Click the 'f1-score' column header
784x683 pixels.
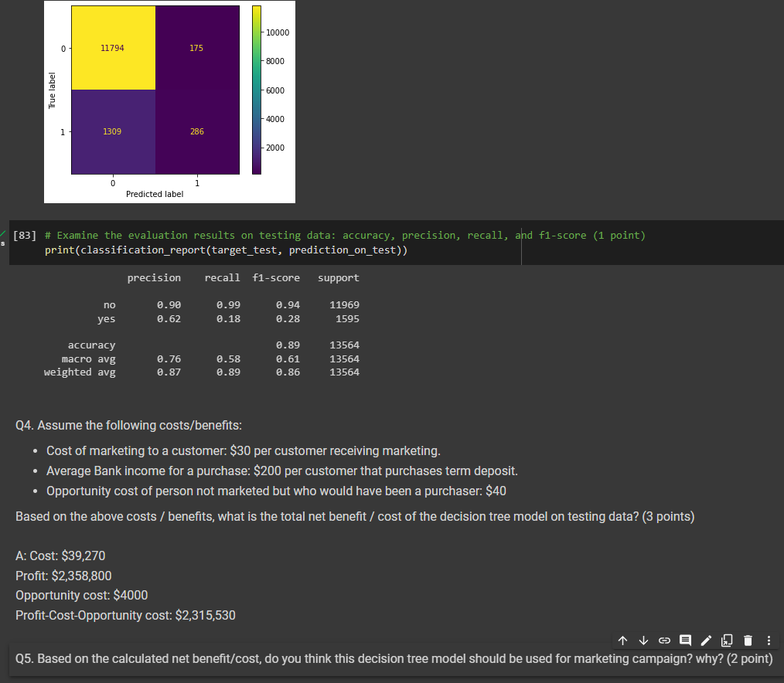276,278
